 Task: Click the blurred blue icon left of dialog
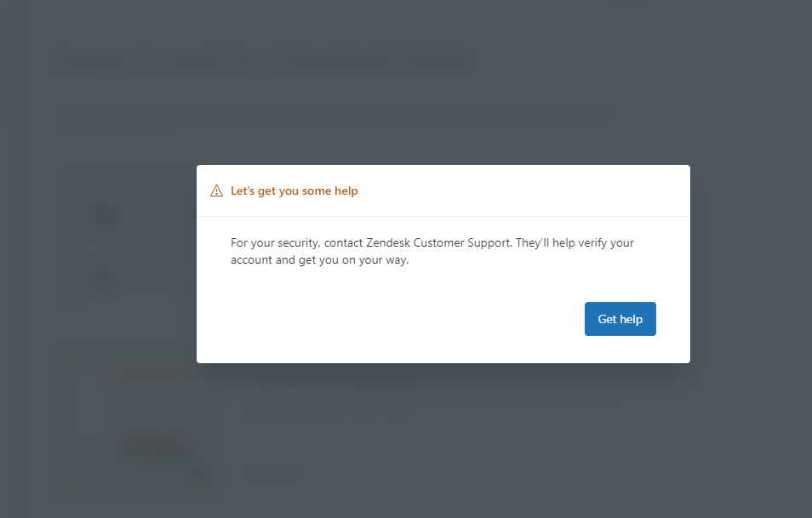(104, 216)
